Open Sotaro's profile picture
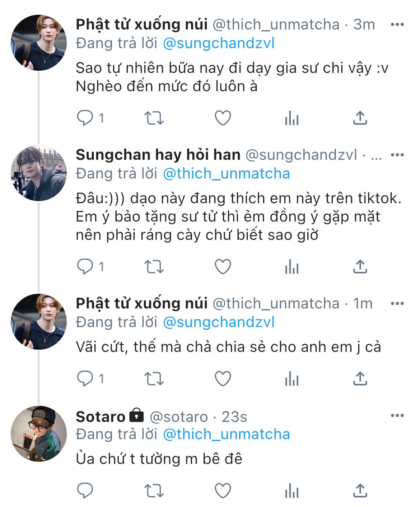 tap(39, 434)
